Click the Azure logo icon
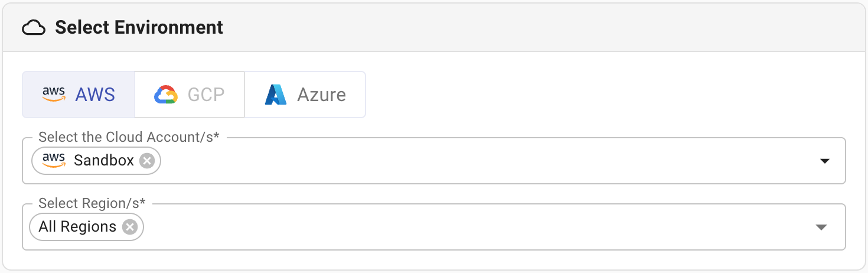 coord(276,95)
